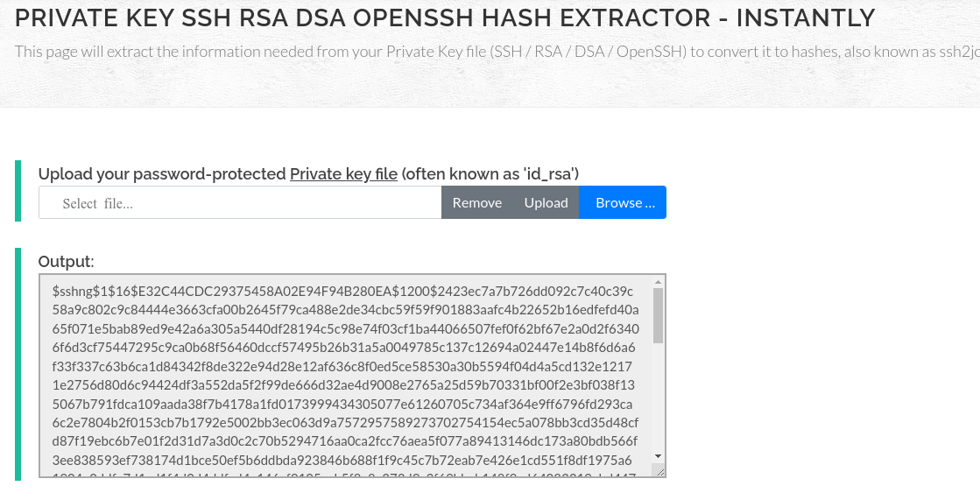Click the textarea resize handle in the corner
The image size is (980, 500).
coord(659,471)
